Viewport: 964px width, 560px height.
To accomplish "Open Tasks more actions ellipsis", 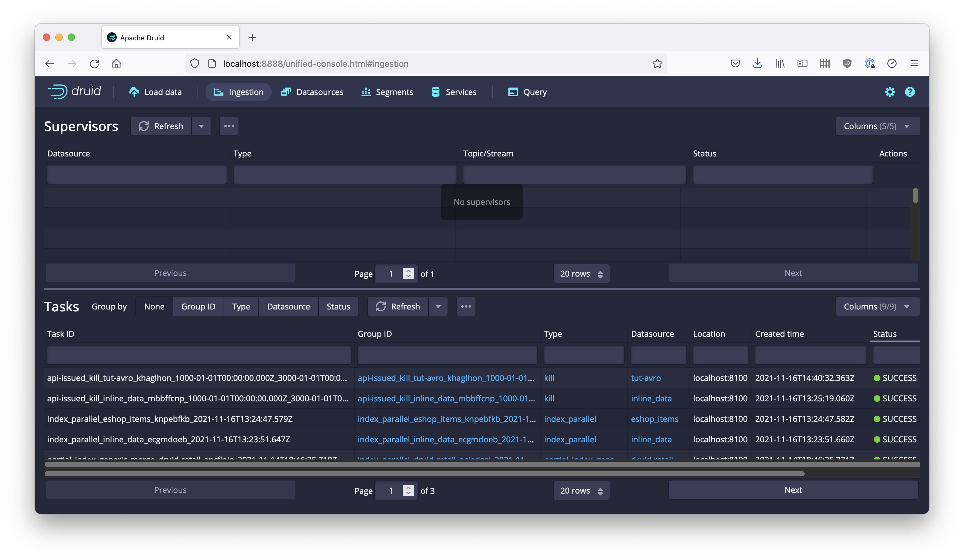I will point(466,307).
